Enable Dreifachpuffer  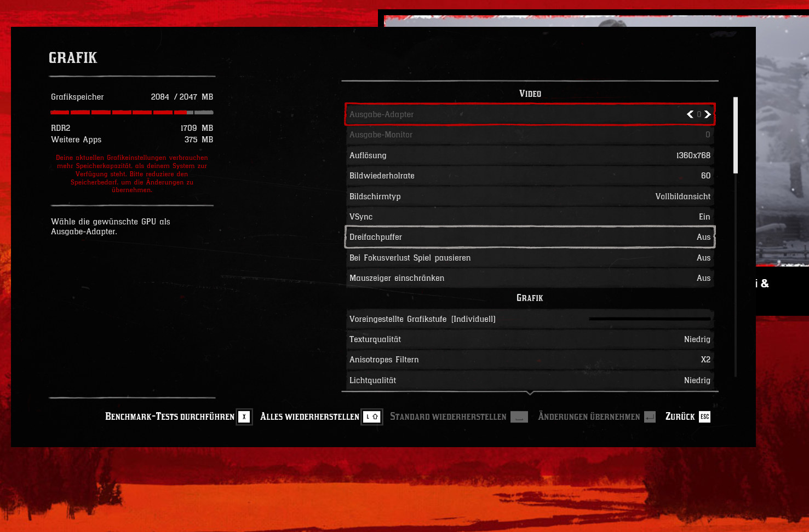[529, 236]
